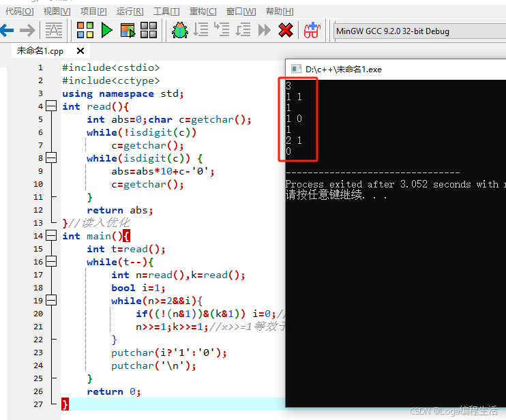
Task: Click line number 1 in the gutter
Action: click(x=40, y=67)
